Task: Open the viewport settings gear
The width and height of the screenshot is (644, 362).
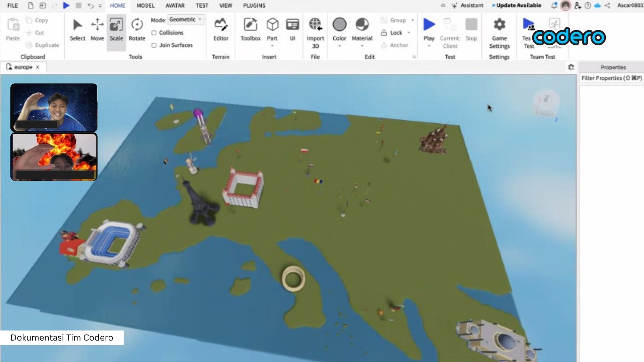Action: coord(571,67)
